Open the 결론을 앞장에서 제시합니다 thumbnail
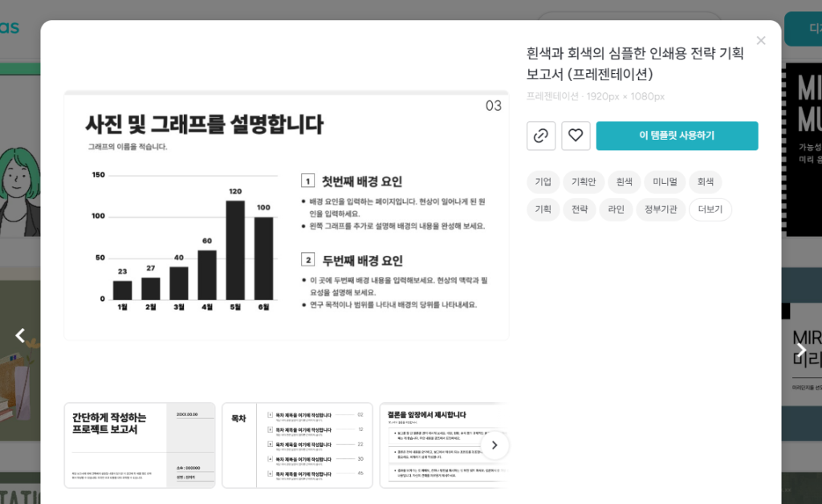Screen dimensions: 822x504 click(443, 445)
